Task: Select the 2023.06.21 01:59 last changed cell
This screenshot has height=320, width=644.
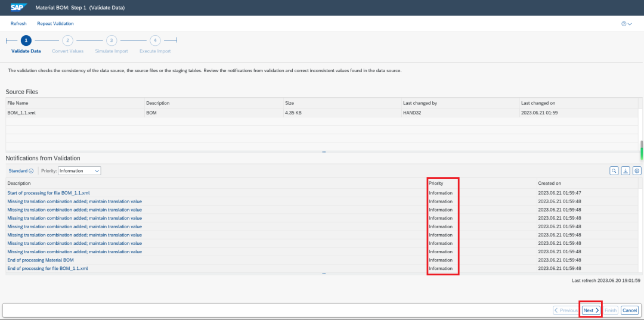Action: click(578, 113)
